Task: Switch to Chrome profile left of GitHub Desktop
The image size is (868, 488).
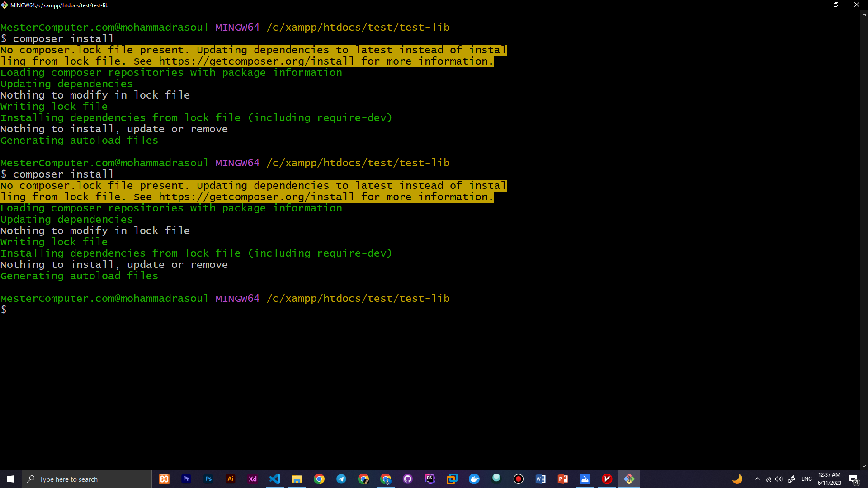Action: (x=386, y=479)
